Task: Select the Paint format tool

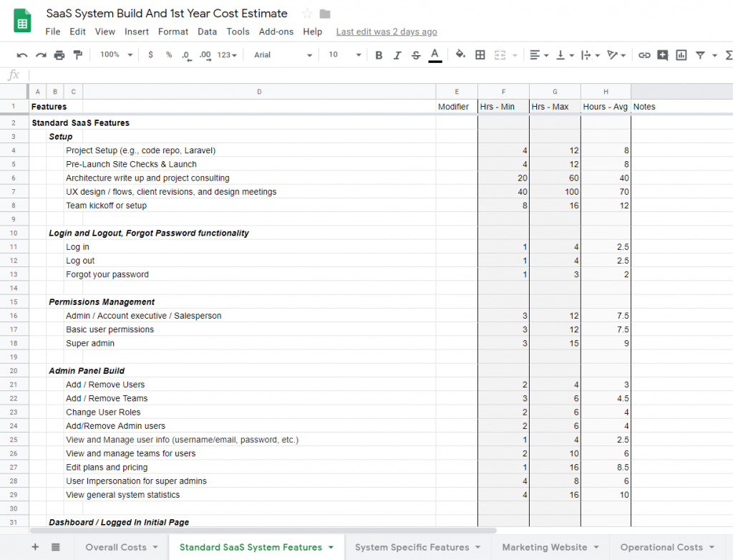Action: (x=77, y=55)
